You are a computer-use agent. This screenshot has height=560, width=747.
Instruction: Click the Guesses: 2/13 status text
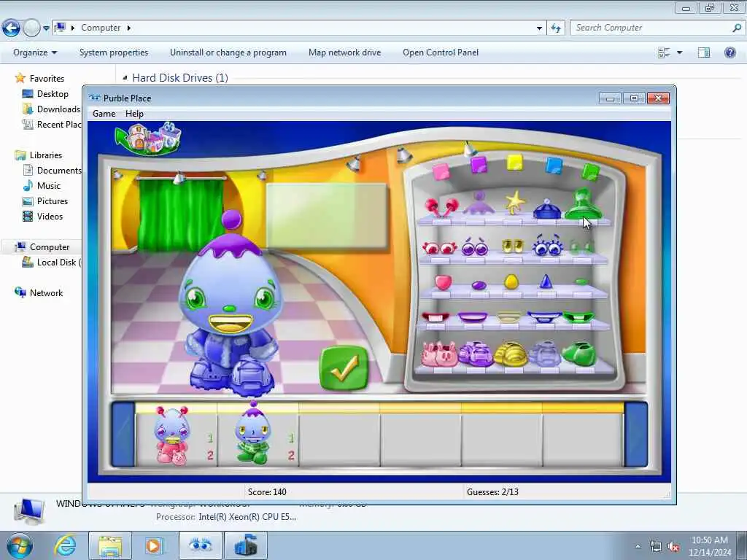coord(492,492)
